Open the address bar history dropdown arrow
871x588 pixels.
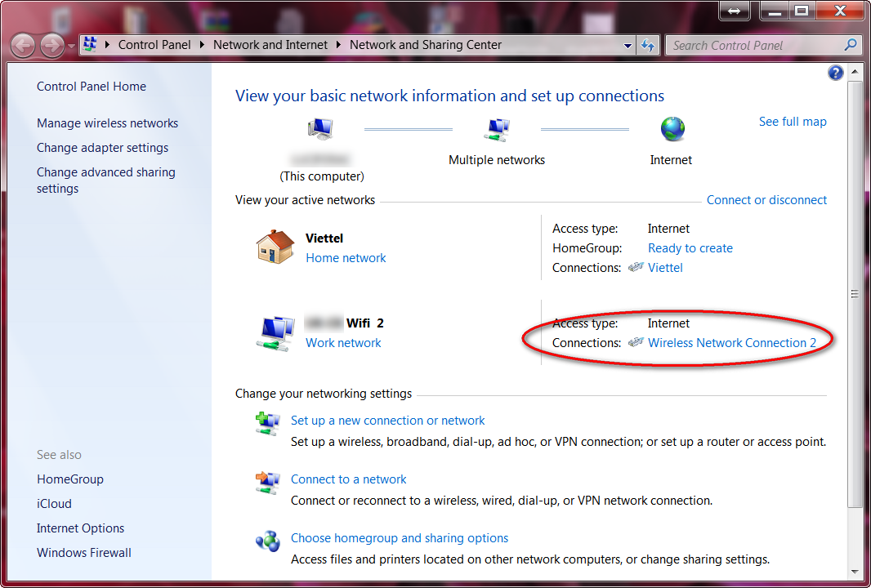(x=627, y=45)
